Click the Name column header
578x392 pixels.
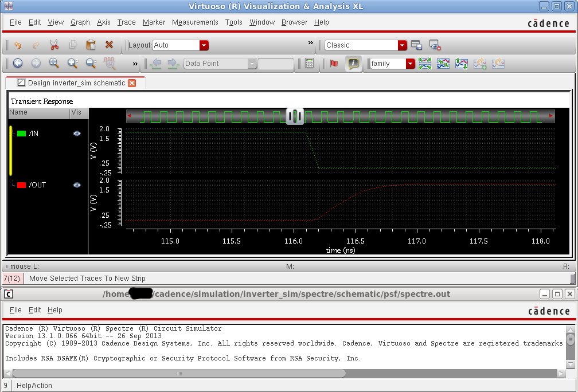point(39,113)
